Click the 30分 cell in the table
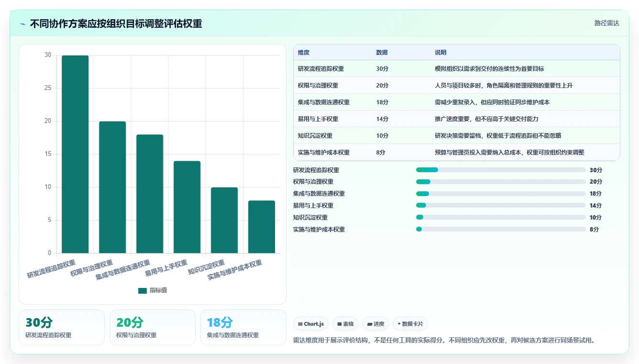This screenshot has height=364, width=639. click(x=401, y=69)
